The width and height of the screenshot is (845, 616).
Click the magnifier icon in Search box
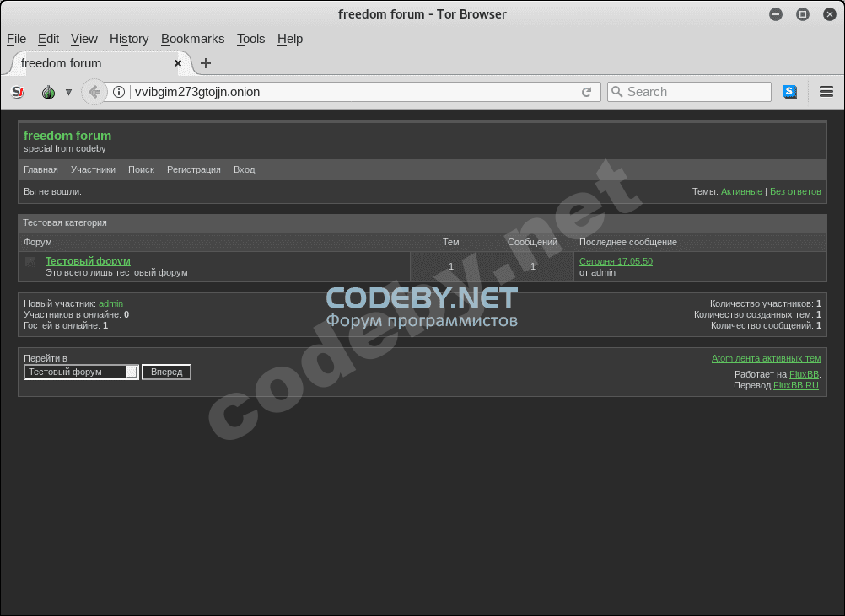tap(617, 92)
